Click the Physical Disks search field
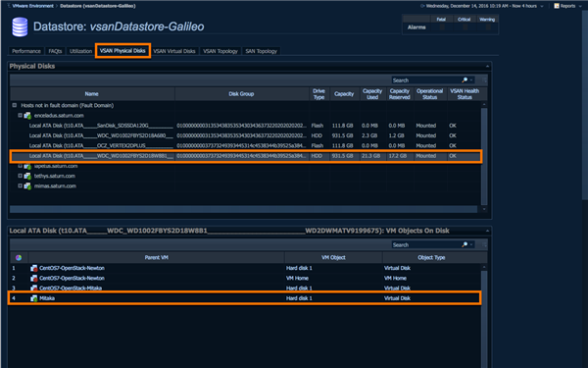Image resolution: width=588 pixels, height=368 pixels. tap(426, 80)
